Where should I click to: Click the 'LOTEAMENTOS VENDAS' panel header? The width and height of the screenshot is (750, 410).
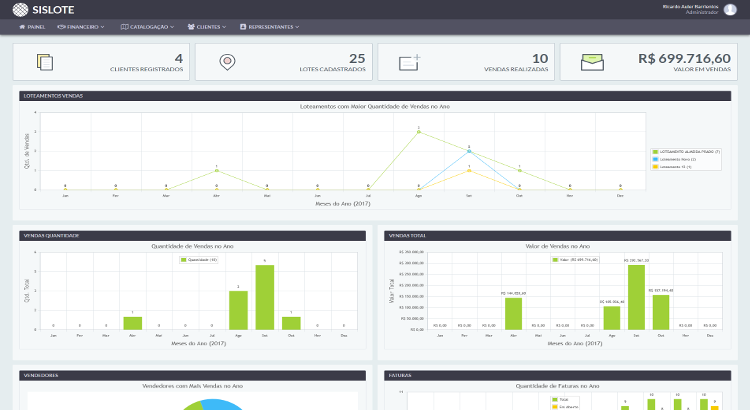coord(375,96)
